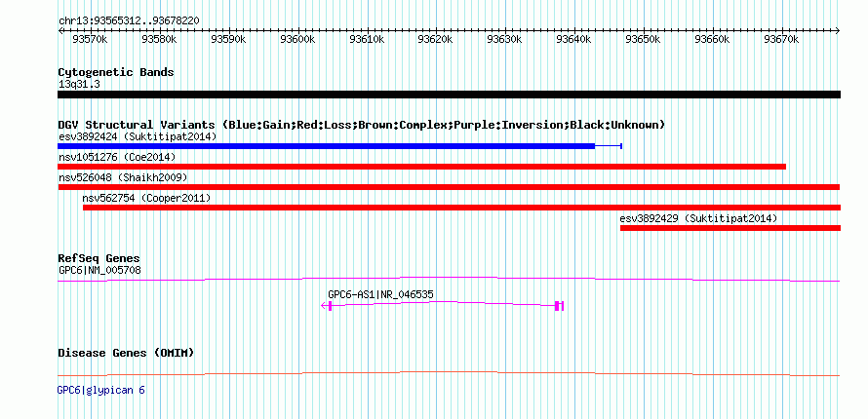Click the ruler's left end arrow
Screen dimensions: 868x419
(x=60, y=30)
